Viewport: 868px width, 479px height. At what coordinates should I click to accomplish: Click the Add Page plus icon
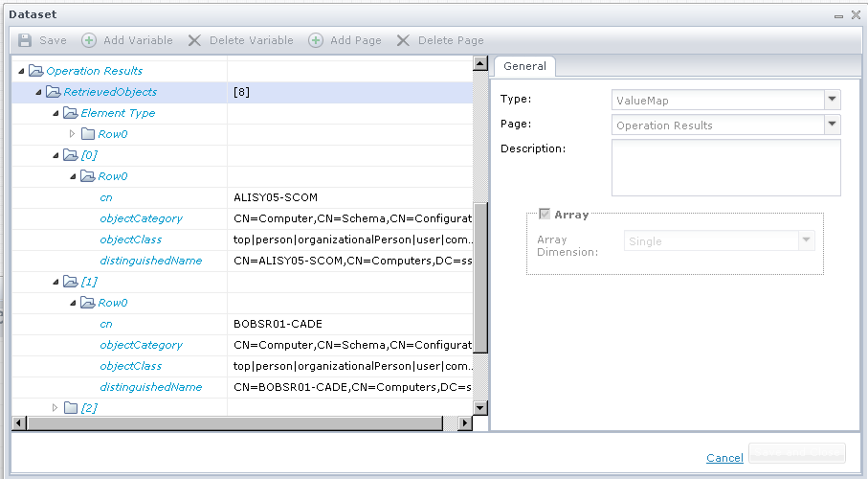(316, 40)
